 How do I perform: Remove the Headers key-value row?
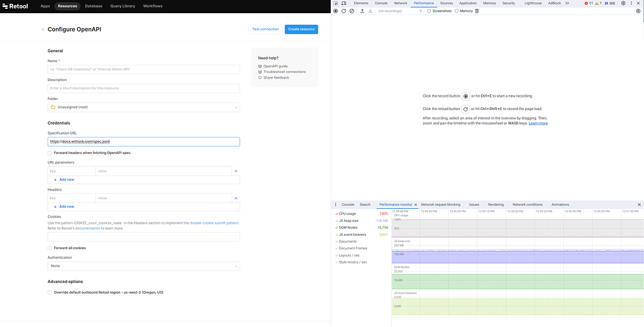(x=236, y=198)
